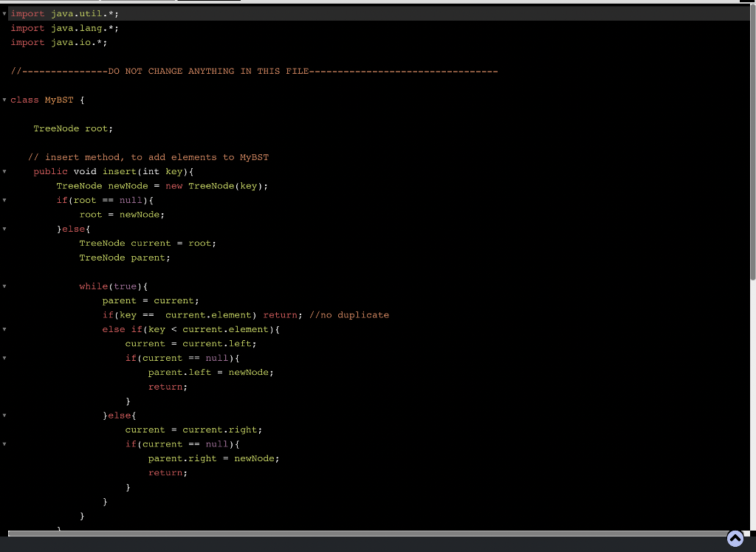Screen dimensions: 756x552
Task: Click the 'return;' below parent.right = newNode
Action: pos(168,473)
